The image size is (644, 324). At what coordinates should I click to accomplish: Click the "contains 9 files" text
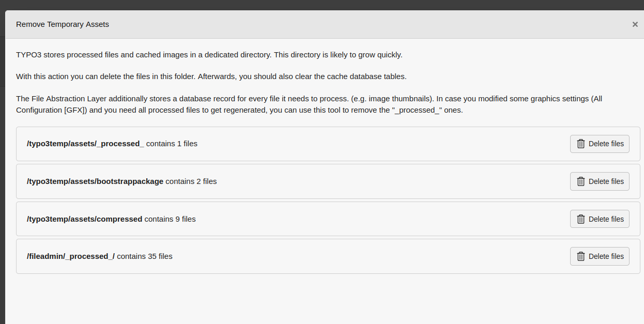[170, 219]
